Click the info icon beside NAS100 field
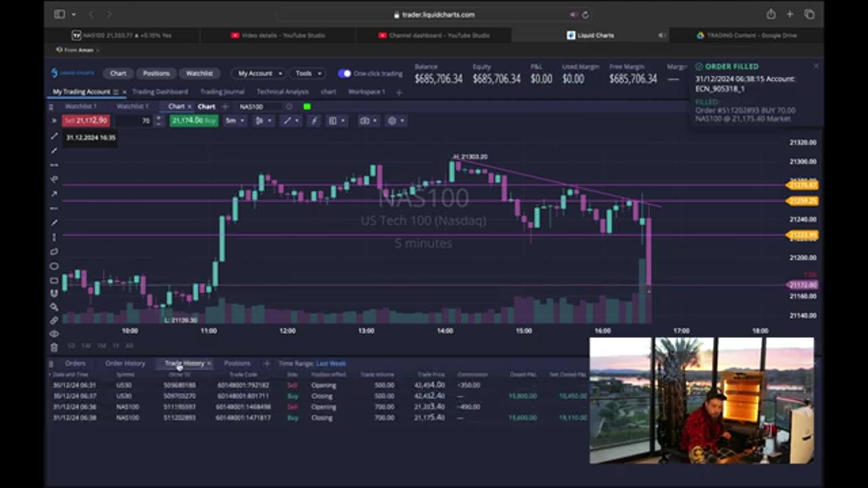This screenshot has height=488, width=868. tap(290, 106)
